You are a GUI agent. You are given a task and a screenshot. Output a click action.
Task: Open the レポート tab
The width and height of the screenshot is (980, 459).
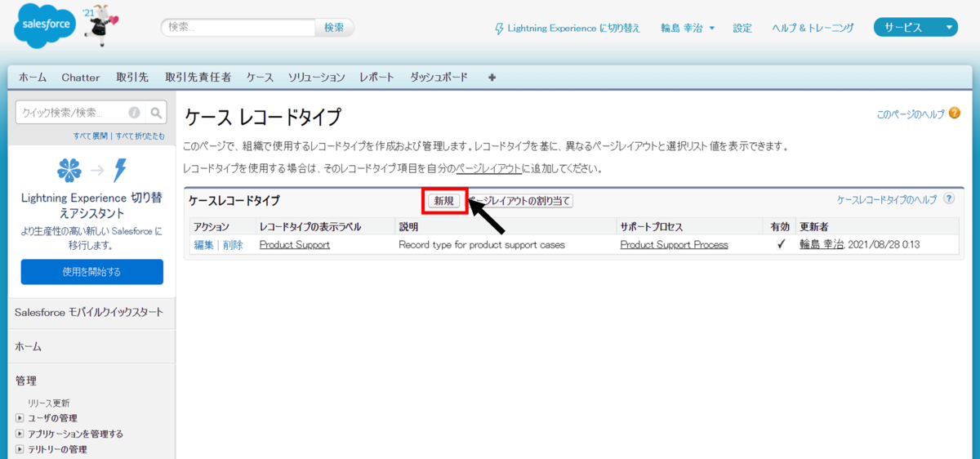coord(376,78)
